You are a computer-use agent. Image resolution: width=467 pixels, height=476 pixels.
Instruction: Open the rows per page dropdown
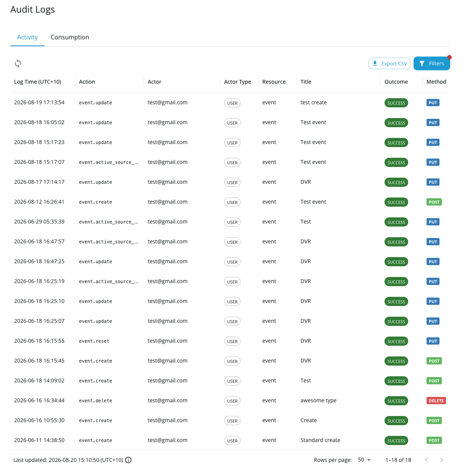point(364,460)
